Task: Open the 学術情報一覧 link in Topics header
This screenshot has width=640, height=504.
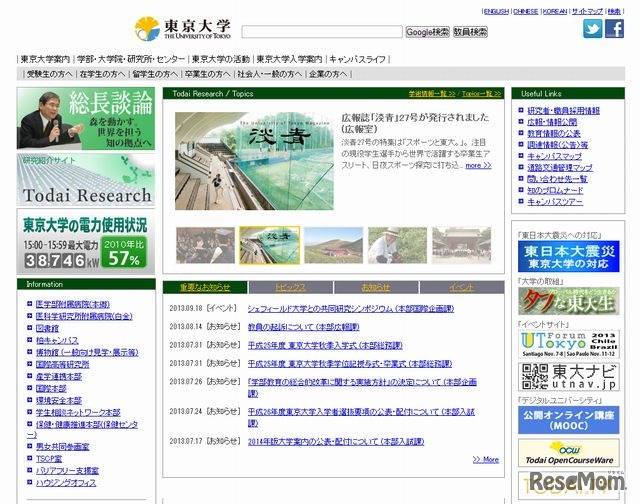Action: pyautogui.click(x=432, y=94)
